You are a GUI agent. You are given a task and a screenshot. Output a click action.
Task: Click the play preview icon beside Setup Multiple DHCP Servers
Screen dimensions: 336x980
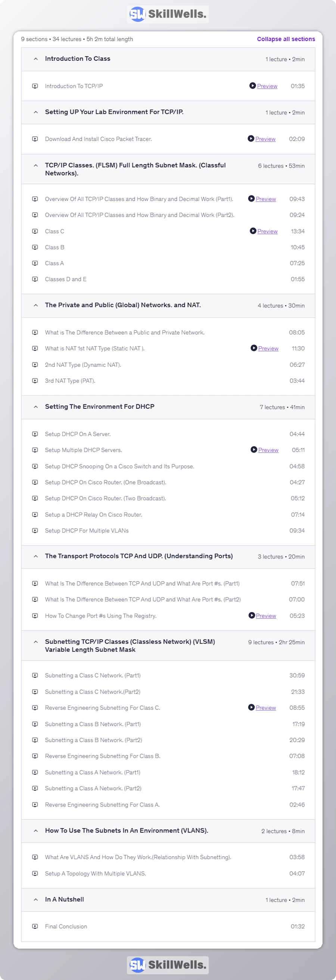pos(254,450)
